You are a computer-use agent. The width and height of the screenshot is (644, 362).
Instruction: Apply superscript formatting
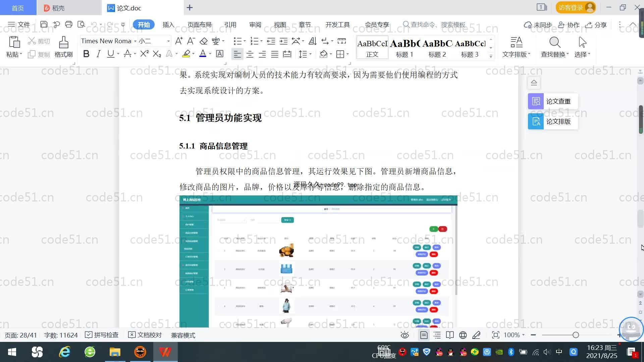pyautogui.click(x=145, y=54)
